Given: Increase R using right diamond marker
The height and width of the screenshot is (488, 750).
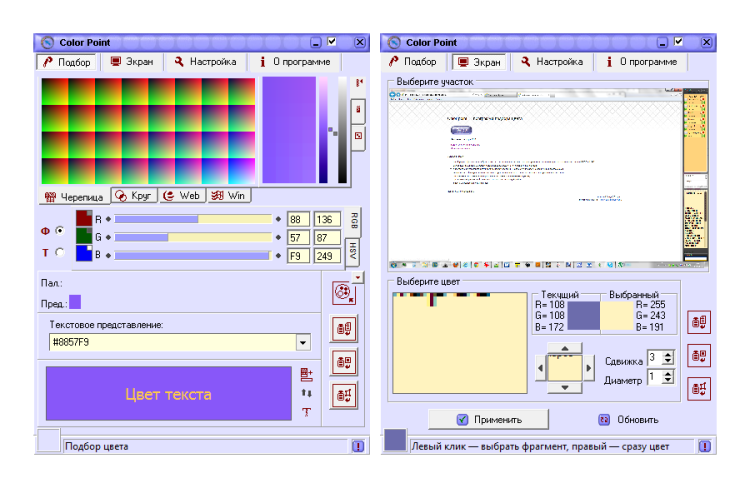Looking at the screenshot, I should [x=278, y=219].
